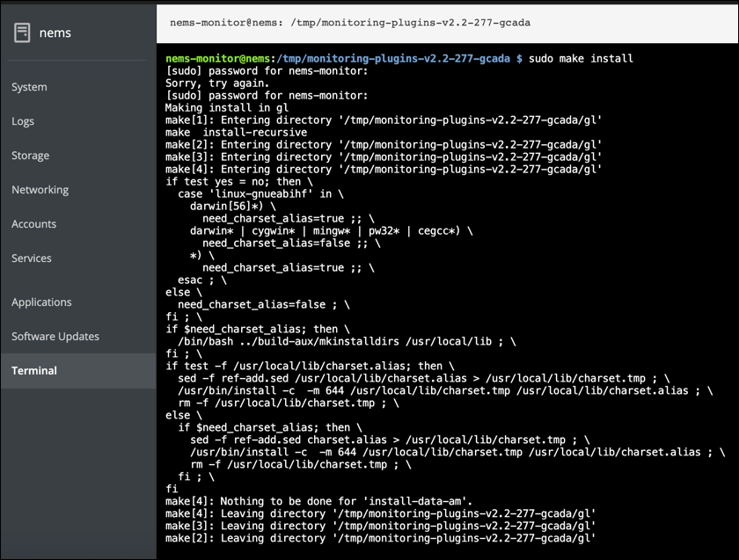
Task: Select Networking in the sidebar
Action: pyautogui.click(x=40, y=190)
